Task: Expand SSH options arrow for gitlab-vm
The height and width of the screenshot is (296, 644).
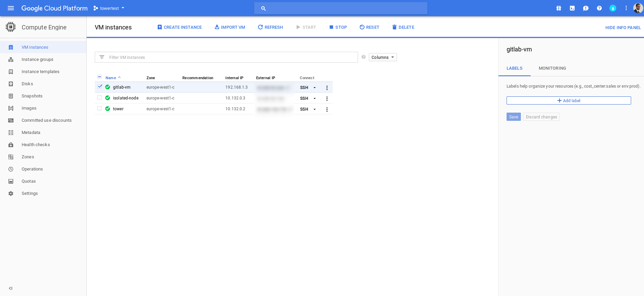Action: [x=315, y=88]
